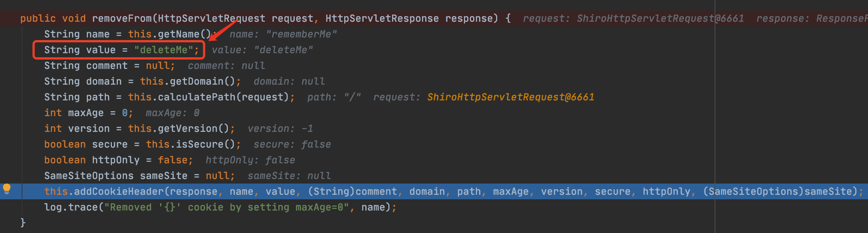Screen dimensions: 868x233
Task: Click the httpOnly variable declaration
Action: (116, 160)
